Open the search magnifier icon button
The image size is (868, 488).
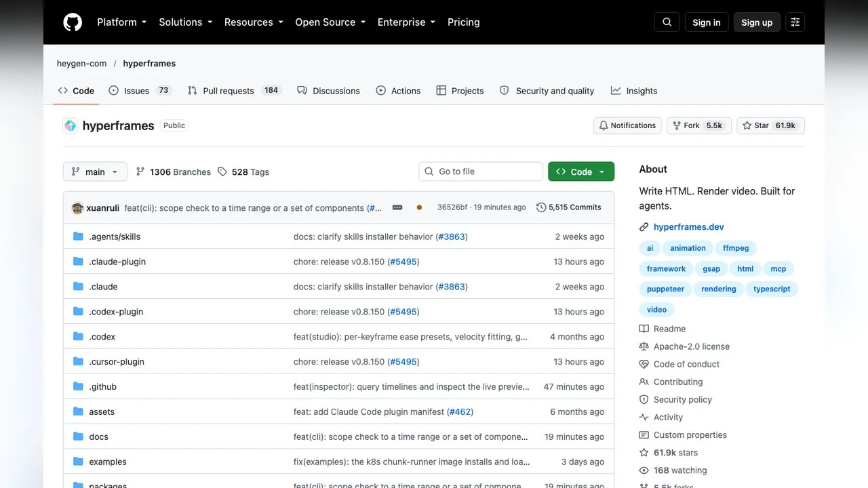[667, 22]
